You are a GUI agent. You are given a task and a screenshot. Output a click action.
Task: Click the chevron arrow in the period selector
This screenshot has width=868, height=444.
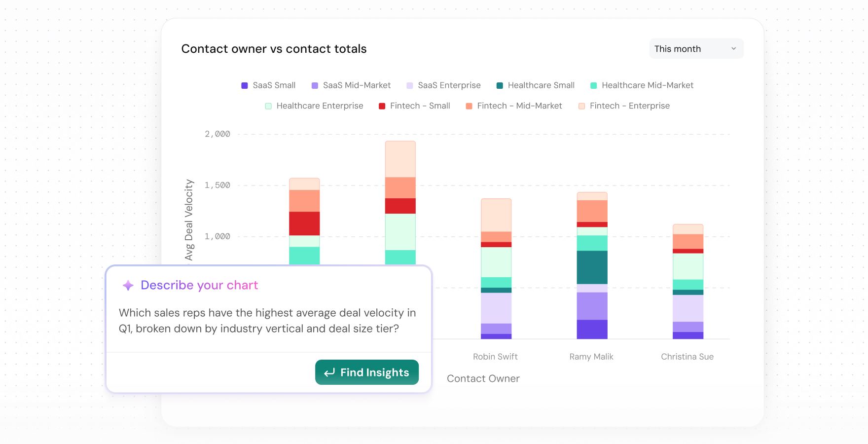(x=733, y=49)
